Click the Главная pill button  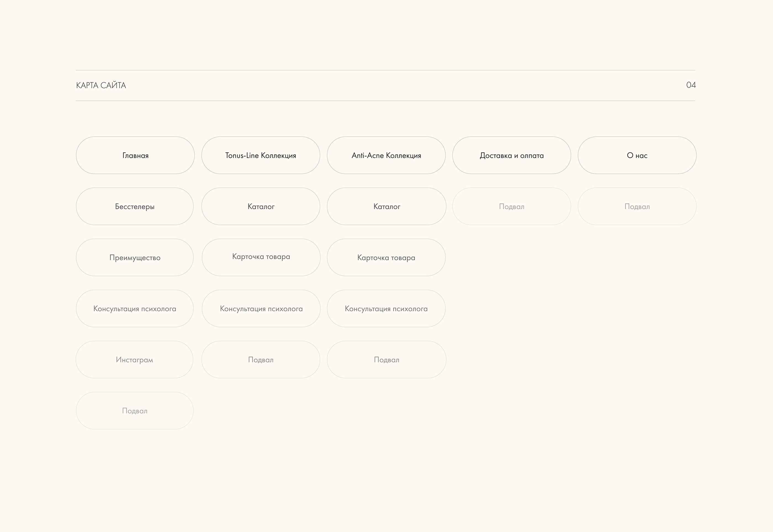click(135, 155)
